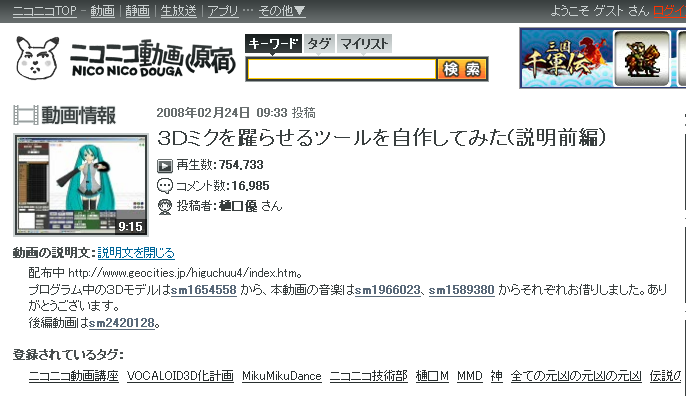
Task: Focus the search keyword input field
Action: tap(341, 69)
